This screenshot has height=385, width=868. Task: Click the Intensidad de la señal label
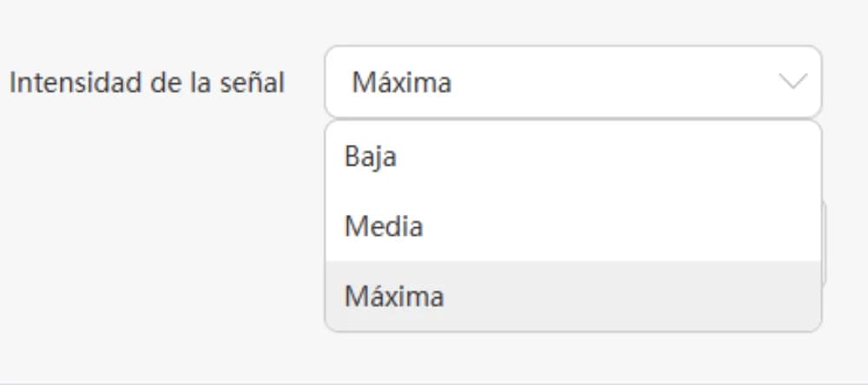pos(147,83)
